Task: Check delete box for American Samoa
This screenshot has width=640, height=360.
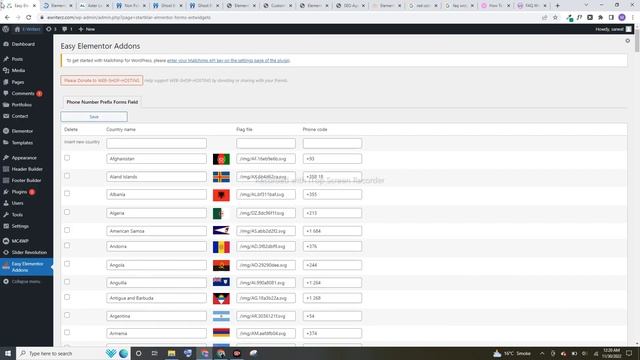Action: click(x=67, y=230)
